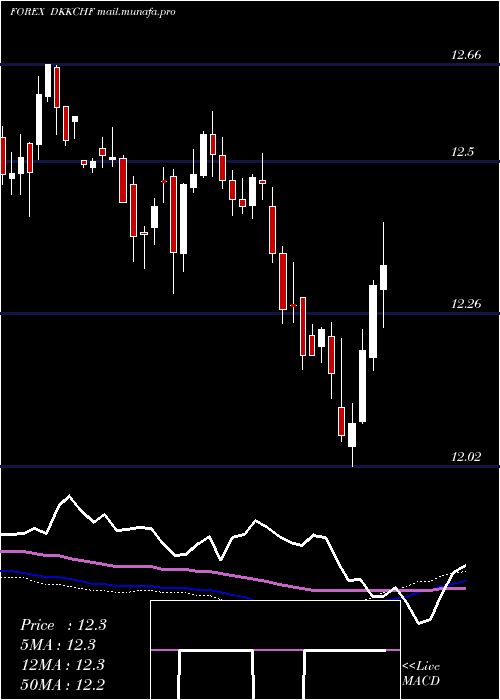
Task: Click the 12.26 price level label
Action: point(466,304)
